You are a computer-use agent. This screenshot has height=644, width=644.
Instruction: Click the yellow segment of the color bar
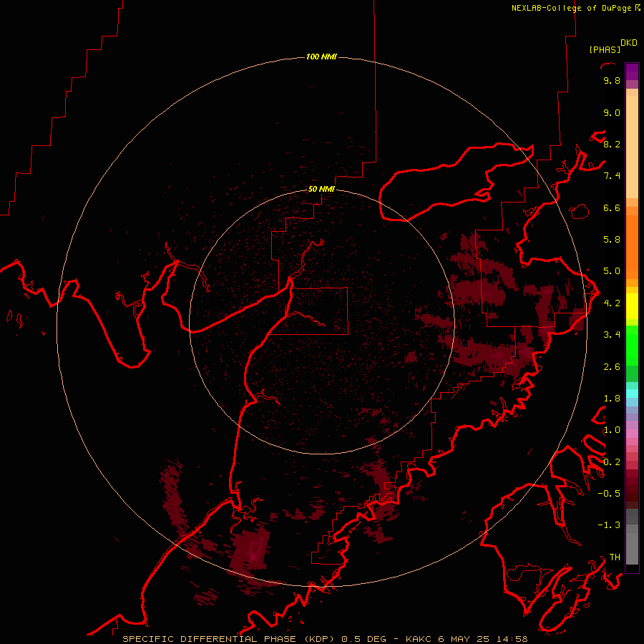[x=632, y=306]
